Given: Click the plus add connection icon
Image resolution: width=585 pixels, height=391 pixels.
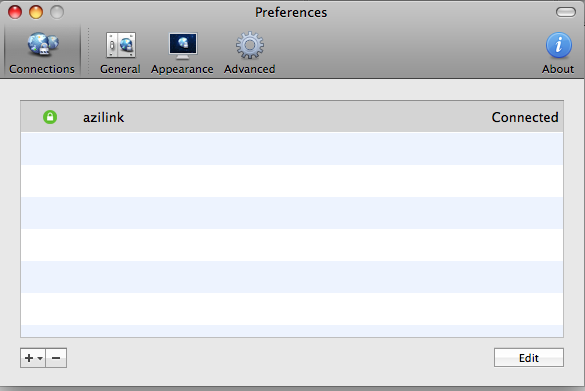Looking at the screenshot, I should click(x=29, y=358).
